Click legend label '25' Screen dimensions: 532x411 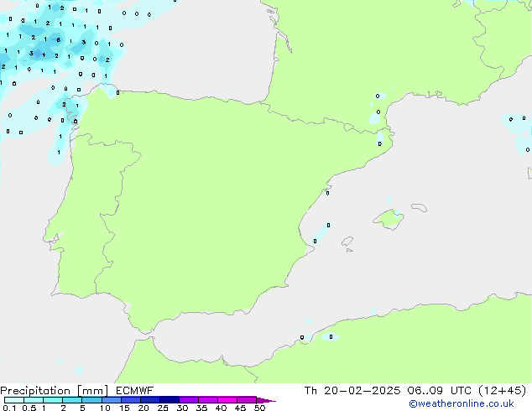coord(163,408)
